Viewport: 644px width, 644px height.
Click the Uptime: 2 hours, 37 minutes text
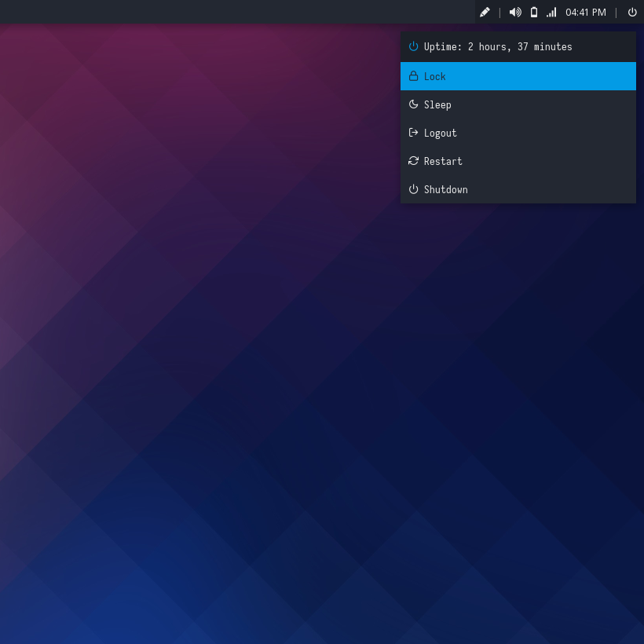coord(498,46)
